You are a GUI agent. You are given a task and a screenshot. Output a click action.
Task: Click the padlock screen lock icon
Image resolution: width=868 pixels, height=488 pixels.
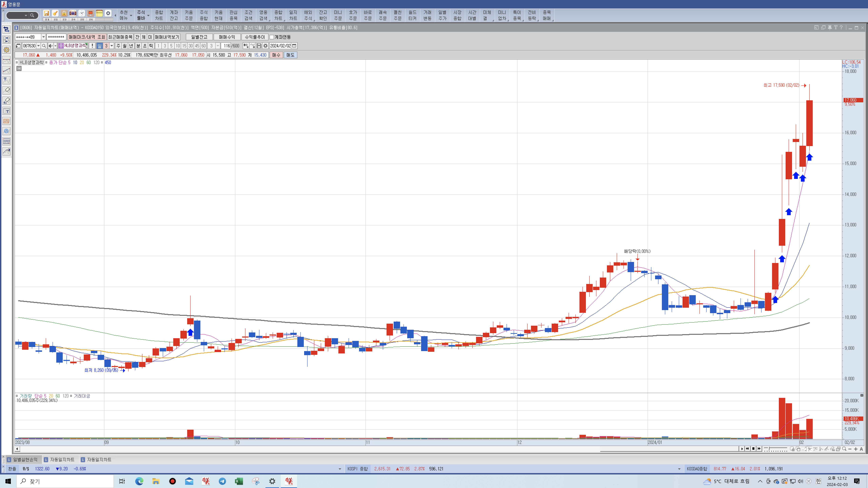tap(64, 14)
